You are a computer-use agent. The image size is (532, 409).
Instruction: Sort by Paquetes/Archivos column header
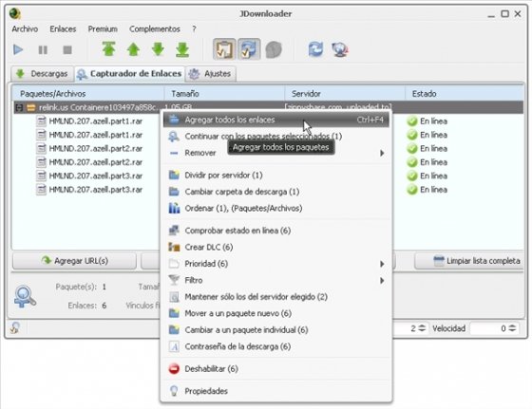pyautogui.click(x=88, y=94)
